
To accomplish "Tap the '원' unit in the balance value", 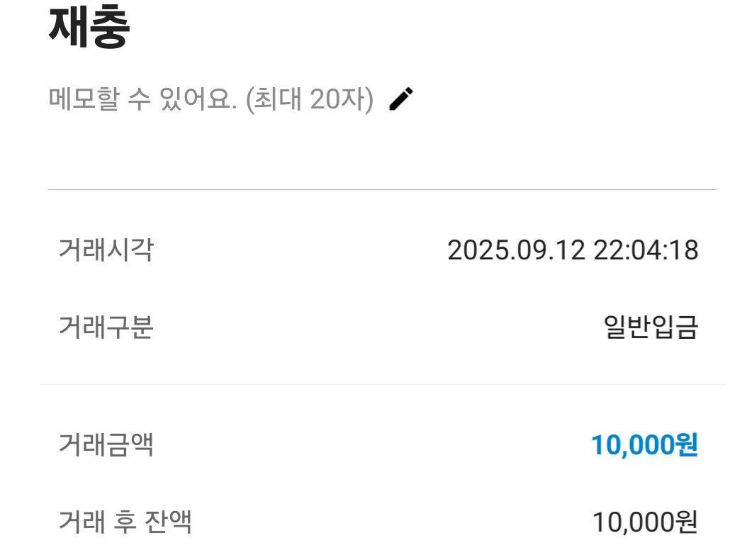I will click(686, 522).
